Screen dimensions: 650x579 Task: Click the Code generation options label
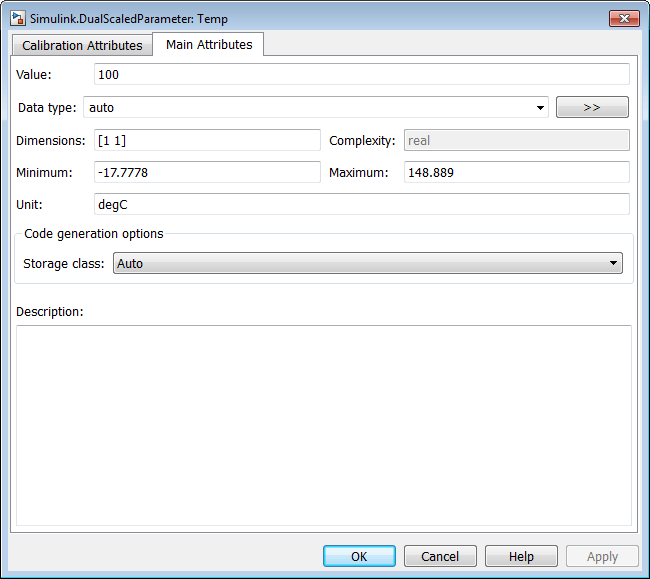pyautogui.click(x=94, y=234)
